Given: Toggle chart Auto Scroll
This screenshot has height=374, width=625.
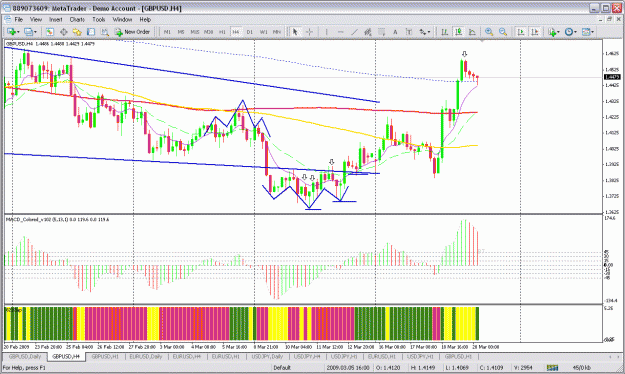Looking at the screenshot, I should pos(521,32).
